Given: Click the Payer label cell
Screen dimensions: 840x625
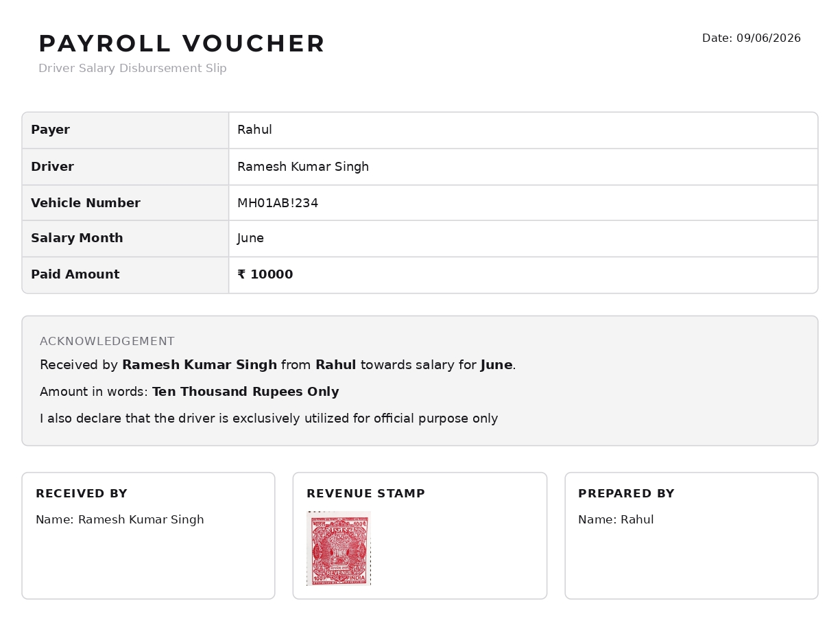Looking at the screenshot, I should pos(125,130).
